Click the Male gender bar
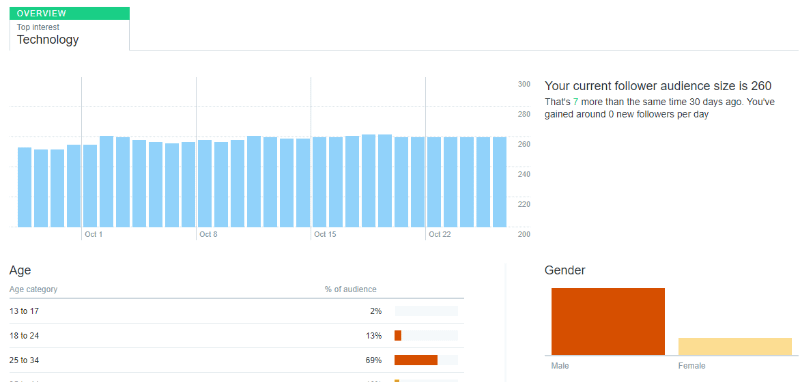Image resolution: width=800 pixels, height=382 pixels. tap(608, 321)
